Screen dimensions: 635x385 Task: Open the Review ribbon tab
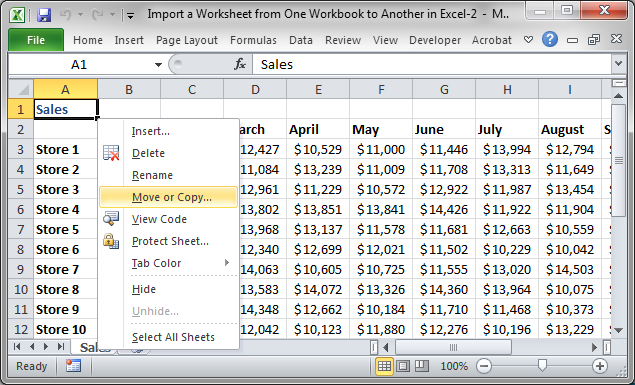(343, 40)
